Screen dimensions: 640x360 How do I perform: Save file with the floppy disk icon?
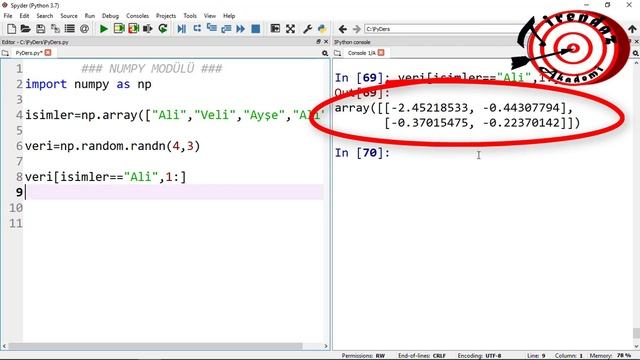[x=40, y=29]
